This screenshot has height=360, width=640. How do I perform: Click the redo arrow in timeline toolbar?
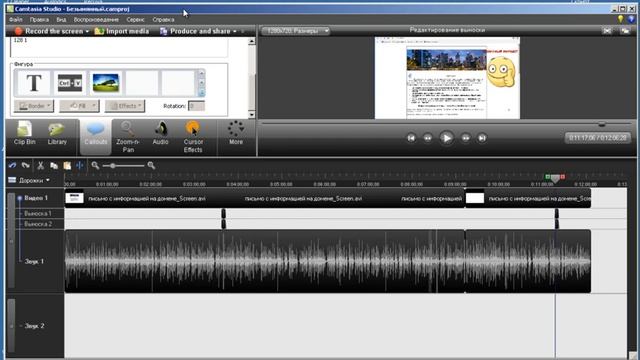26,165
